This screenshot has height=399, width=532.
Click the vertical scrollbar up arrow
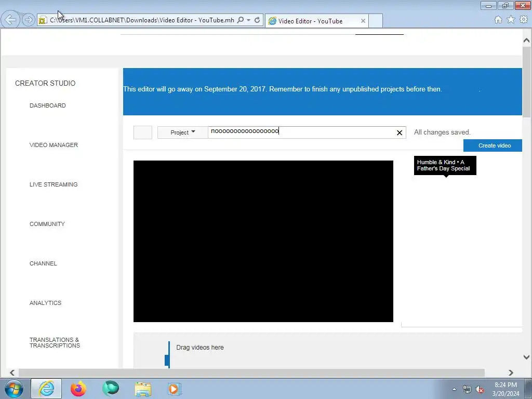(x=526, y=41)
